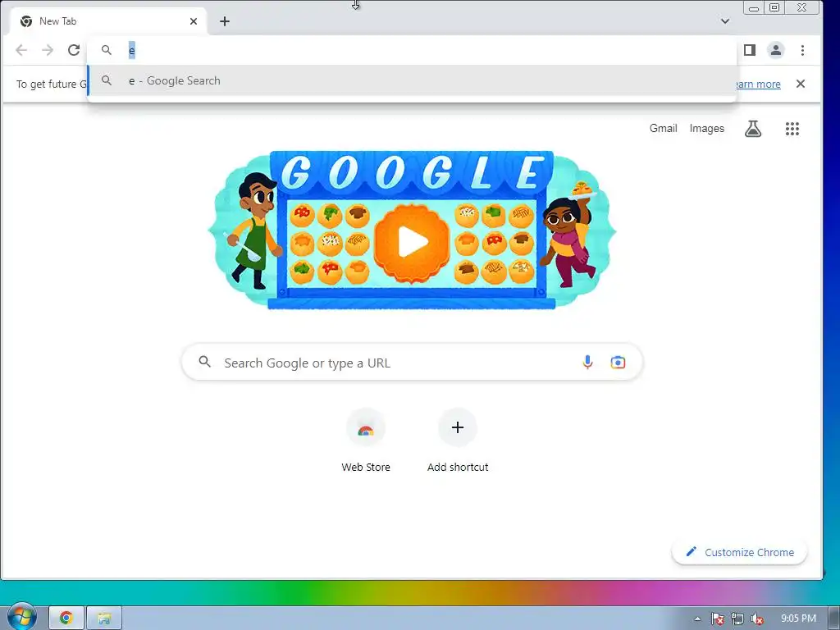
Task: Open the Chrome side panel icon
Action: click(x=750, y=50)
